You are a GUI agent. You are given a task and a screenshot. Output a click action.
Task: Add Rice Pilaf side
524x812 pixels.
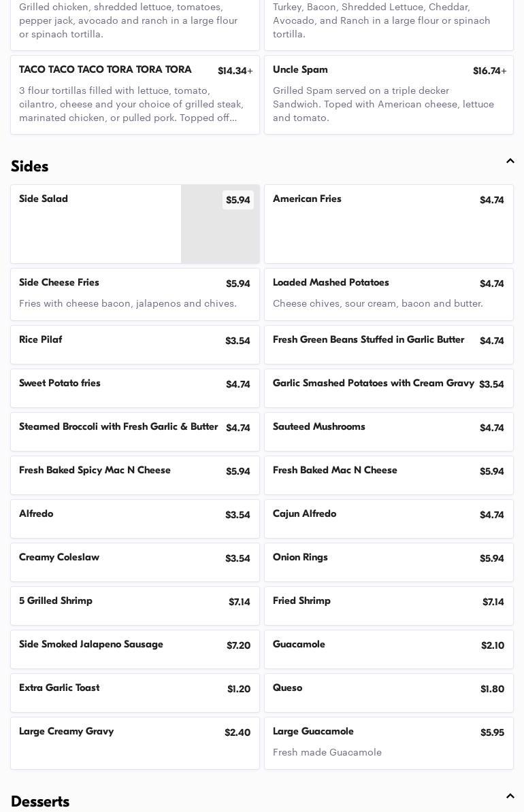tap(135, 344)
